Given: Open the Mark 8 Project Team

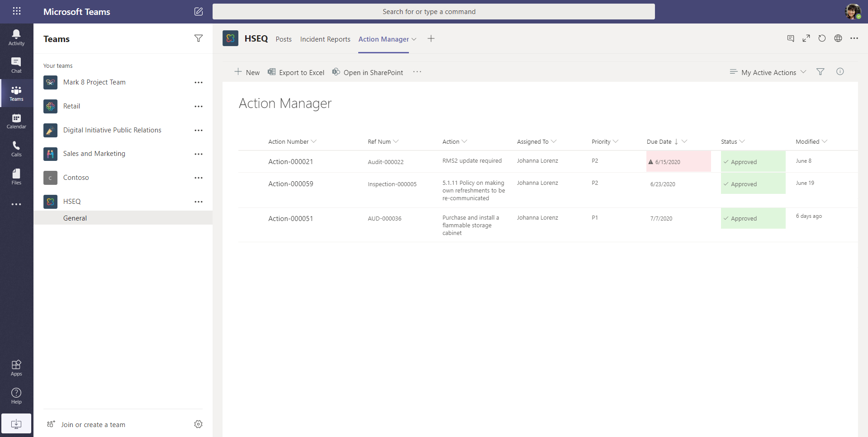Looking at the screenshot, I should point(94,82).
